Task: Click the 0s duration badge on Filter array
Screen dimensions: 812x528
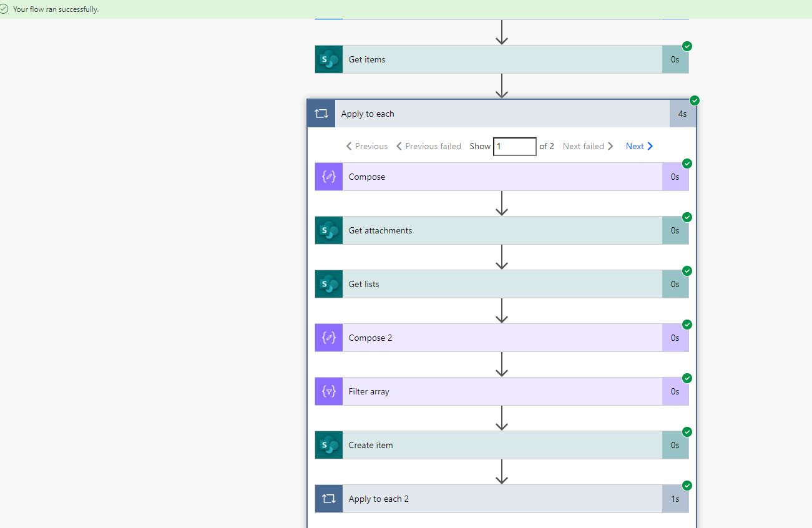Action: point(675,391)
